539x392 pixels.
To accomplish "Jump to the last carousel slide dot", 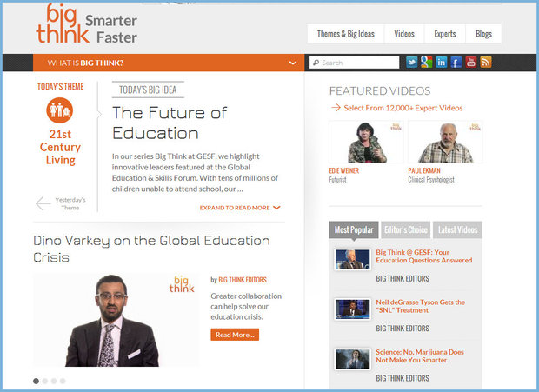I will point(63,381).
